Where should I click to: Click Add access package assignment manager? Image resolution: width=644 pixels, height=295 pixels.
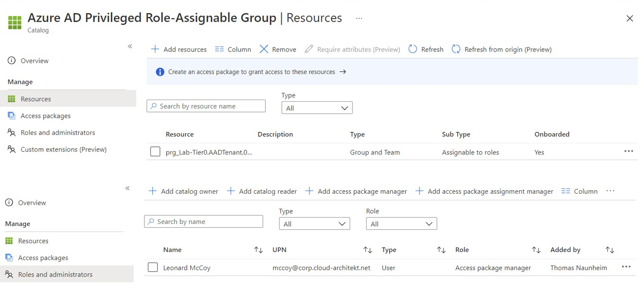(x=484, y=192)
